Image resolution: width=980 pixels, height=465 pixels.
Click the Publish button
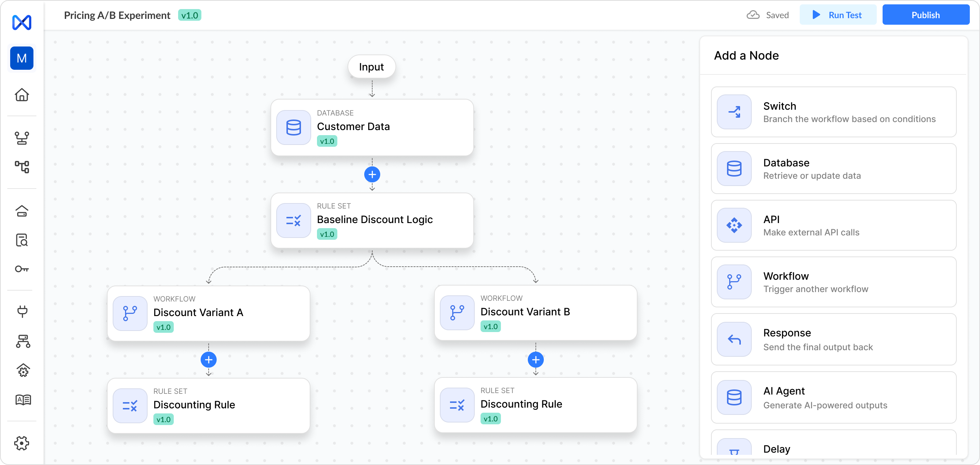[925, 15]
